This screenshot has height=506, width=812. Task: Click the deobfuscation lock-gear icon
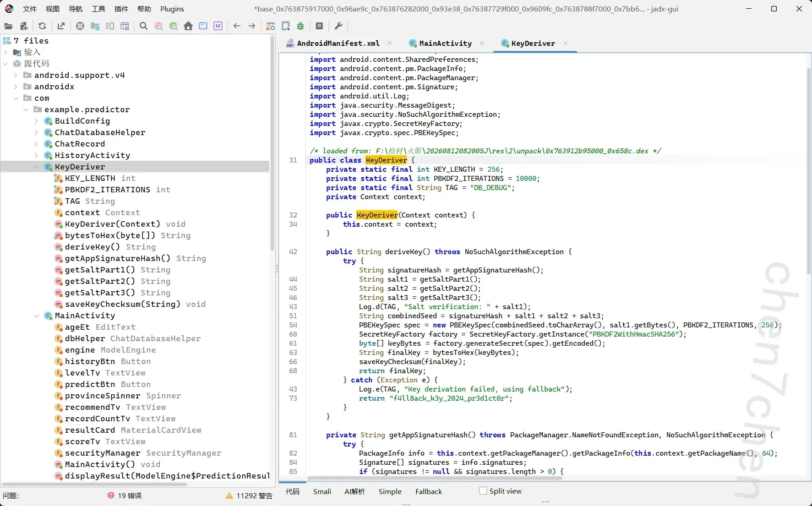coord(271,26)
